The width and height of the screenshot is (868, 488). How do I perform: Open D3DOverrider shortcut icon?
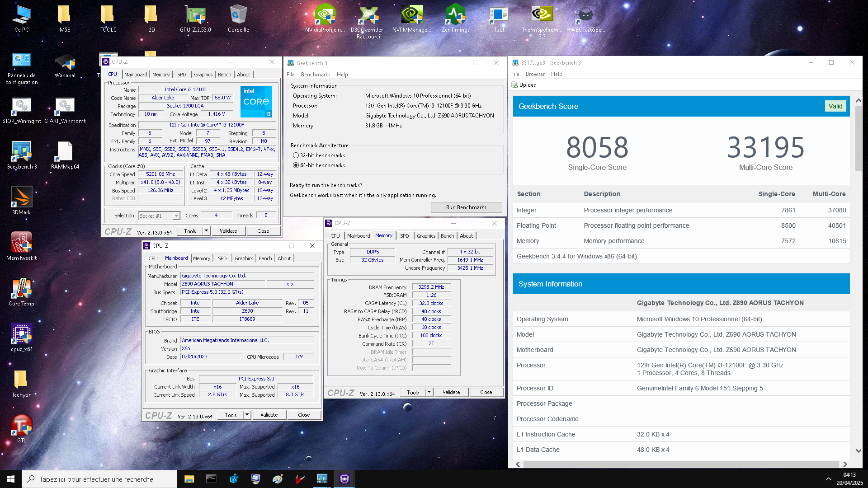click(368, 22)
